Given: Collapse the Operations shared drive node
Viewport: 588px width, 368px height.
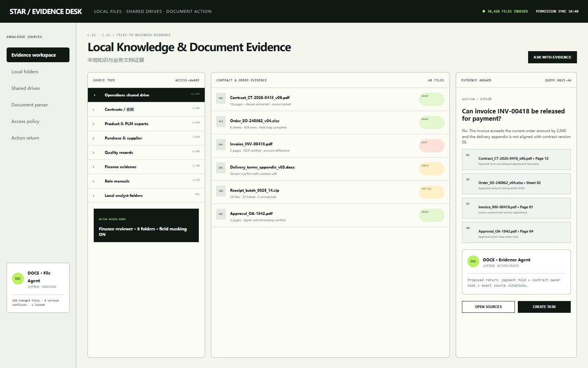Looking at the screenshot, I should tap(94, 95).
